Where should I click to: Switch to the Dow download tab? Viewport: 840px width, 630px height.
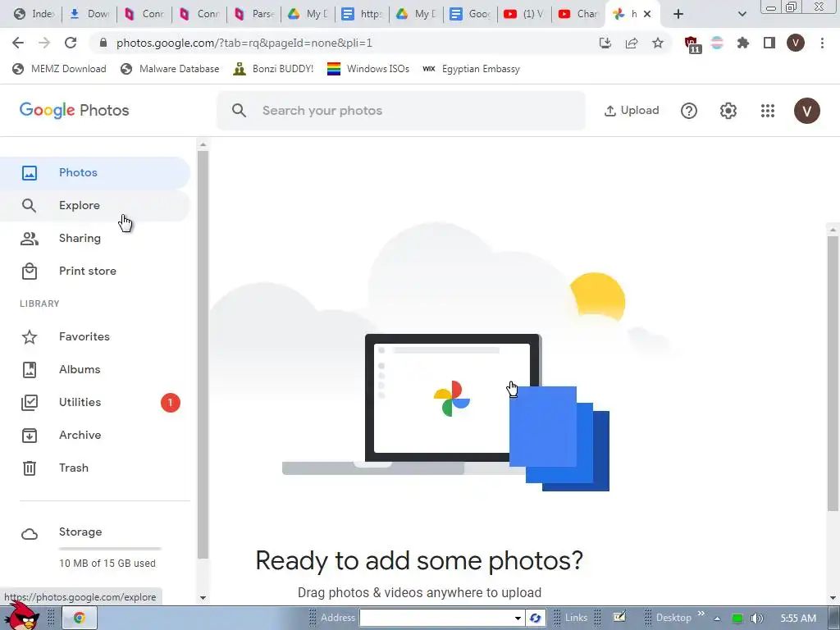(89, 14)
